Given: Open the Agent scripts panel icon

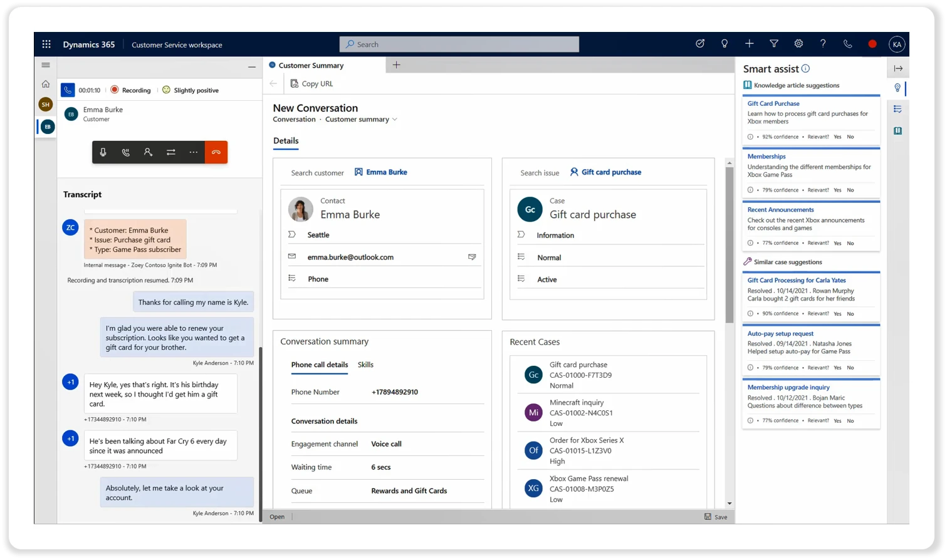Looking at the screenshot, I should pos(897,108).
